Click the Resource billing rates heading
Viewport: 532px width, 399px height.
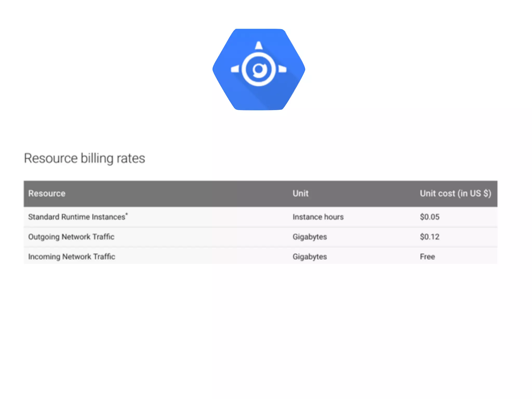[x=84, y=158]
